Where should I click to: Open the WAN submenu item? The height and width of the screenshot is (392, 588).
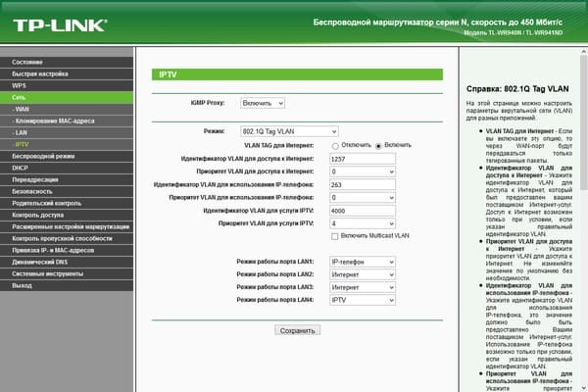(x=67, y=109)
